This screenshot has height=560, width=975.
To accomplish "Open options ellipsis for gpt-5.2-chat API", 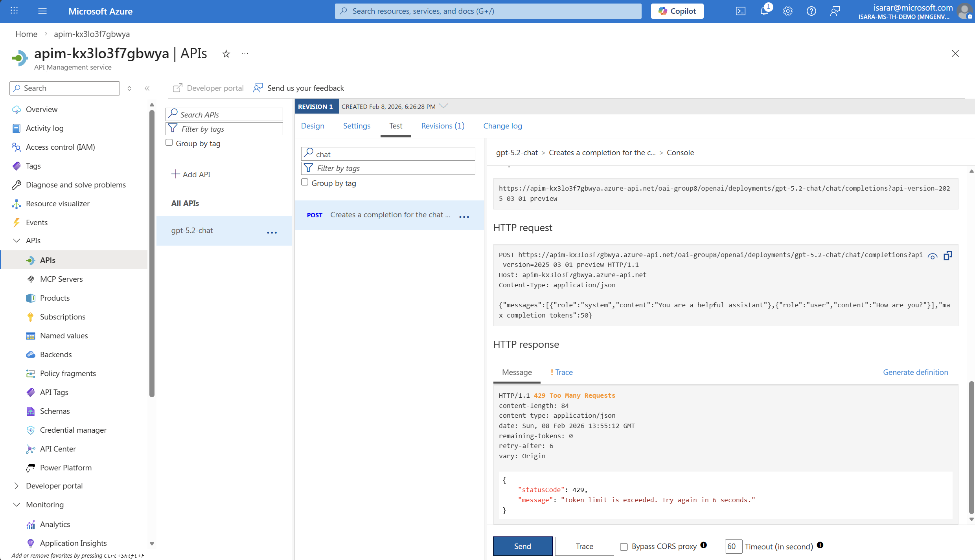I will pos(272,233).
